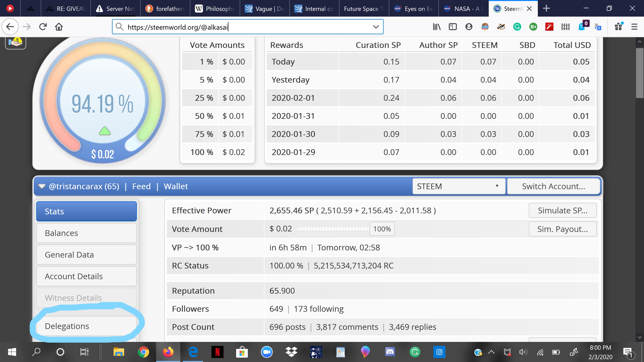
Task: Open the Delegations tab
Action: (87, 326)
